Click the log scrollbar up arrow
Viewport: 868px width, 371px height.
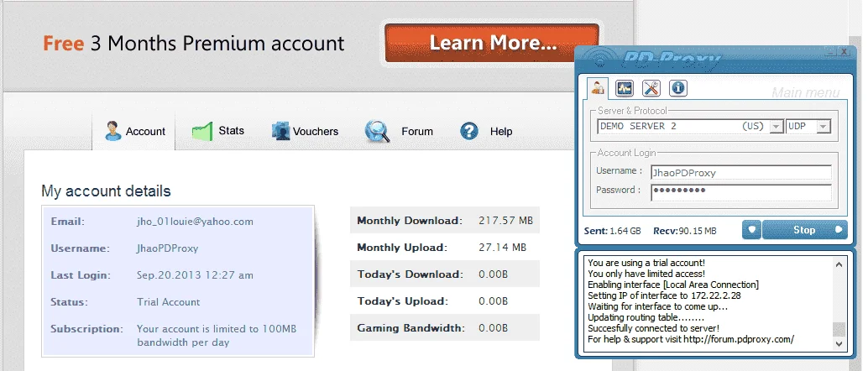pos(839,264)
